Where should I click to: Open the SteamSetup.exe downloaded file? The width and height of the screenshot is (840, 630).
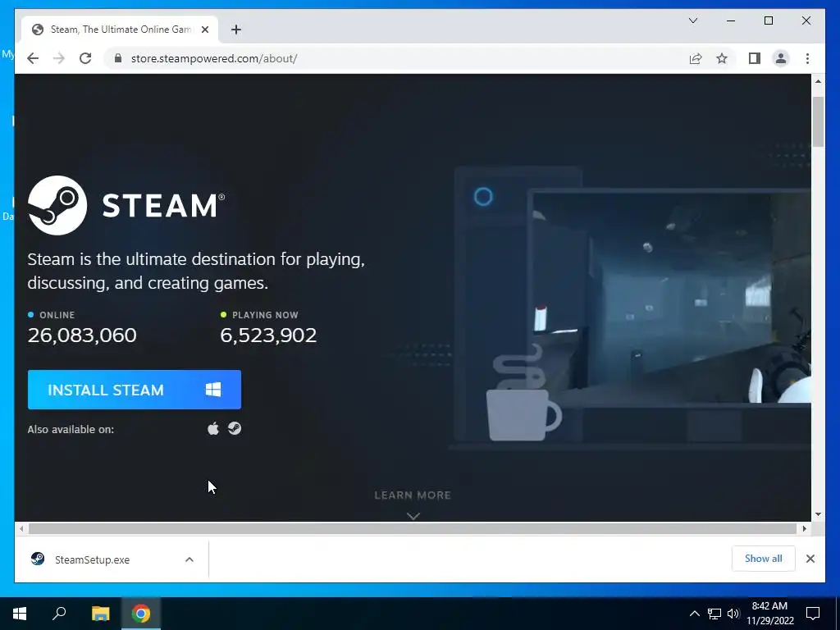click(x=112, y=559)
